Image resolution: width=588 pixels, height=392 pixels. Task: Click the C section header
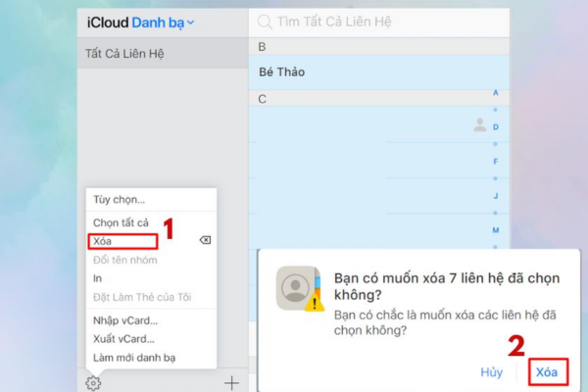(378, 99)
